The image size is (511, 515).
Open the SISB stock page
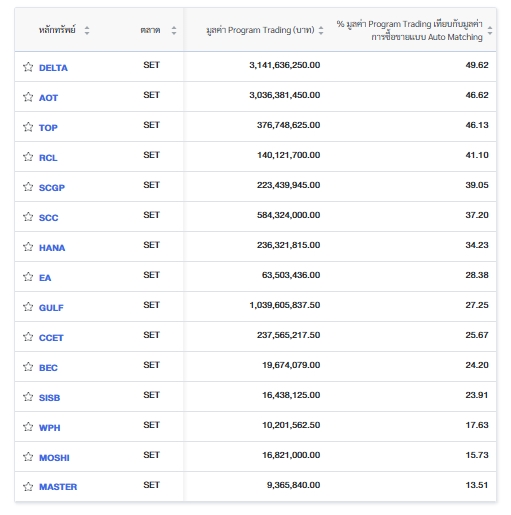click(x=49, y=398)
